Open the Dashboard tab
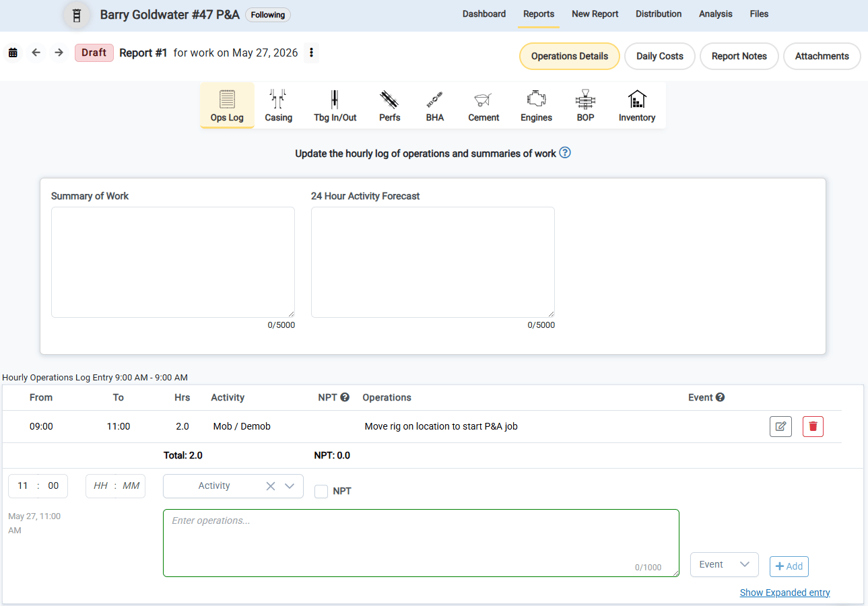Image resolution: width=868 pixels, height=606 pixels. [x=484, y=13]
